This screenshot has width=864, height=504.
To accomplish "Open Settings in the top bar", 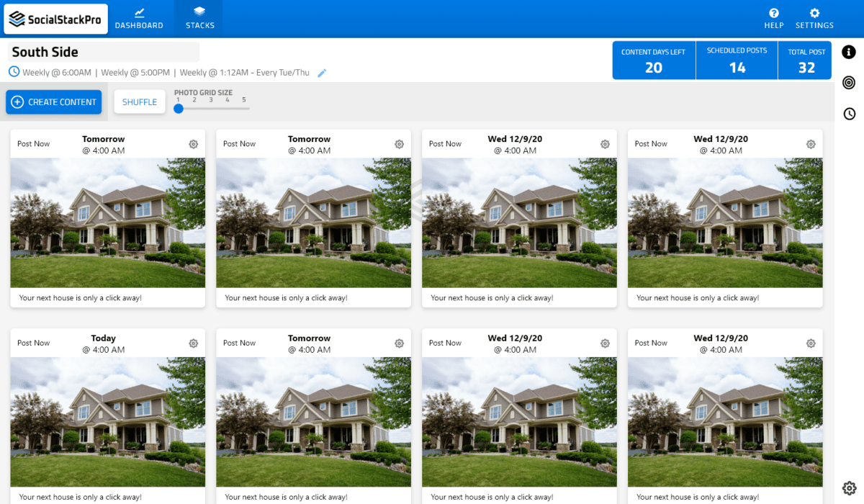I will point(814,19).
